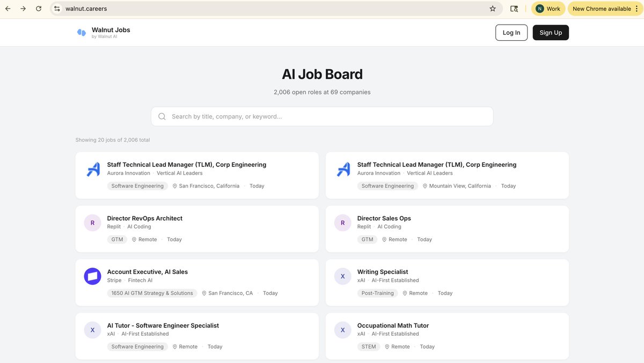Click the Stripe logo icon
644x363 pixels.
click(x=92, y=276)
